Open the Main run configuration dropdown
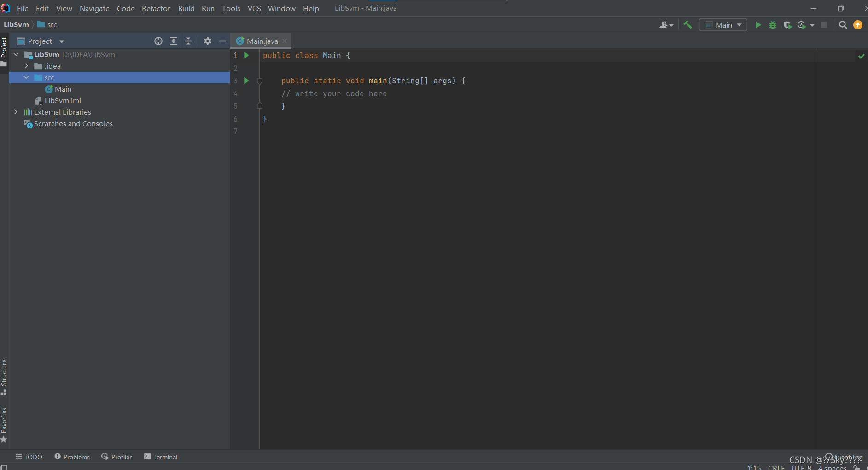The height and width of the screenshot is (470, 868). (723, 25)
